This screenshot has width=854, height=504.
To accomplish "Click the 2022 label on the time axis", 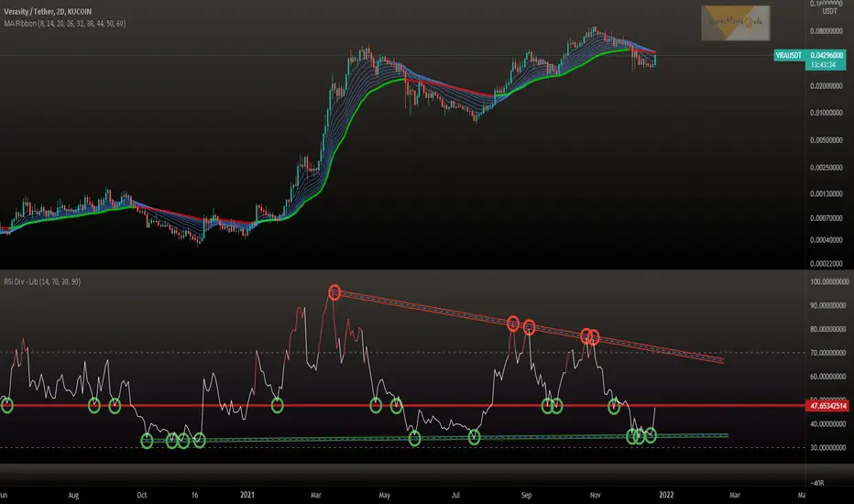I will pyautogui.click(x=666, y=495).
